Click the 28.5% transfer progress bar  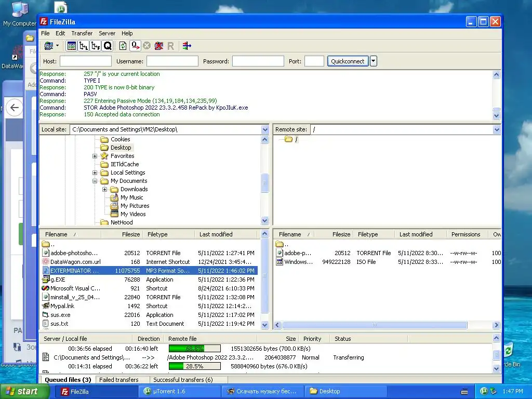(x=195, y=366)
